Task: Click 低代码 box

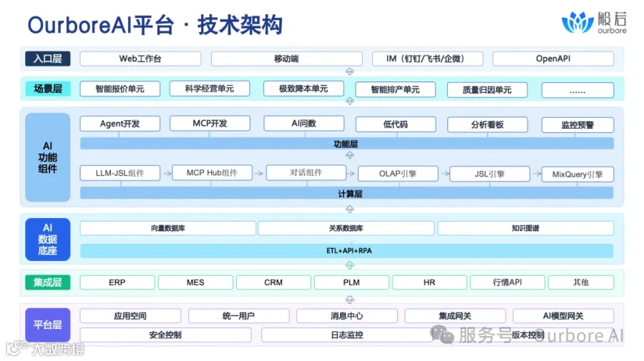Action: (x=396, y=124)
